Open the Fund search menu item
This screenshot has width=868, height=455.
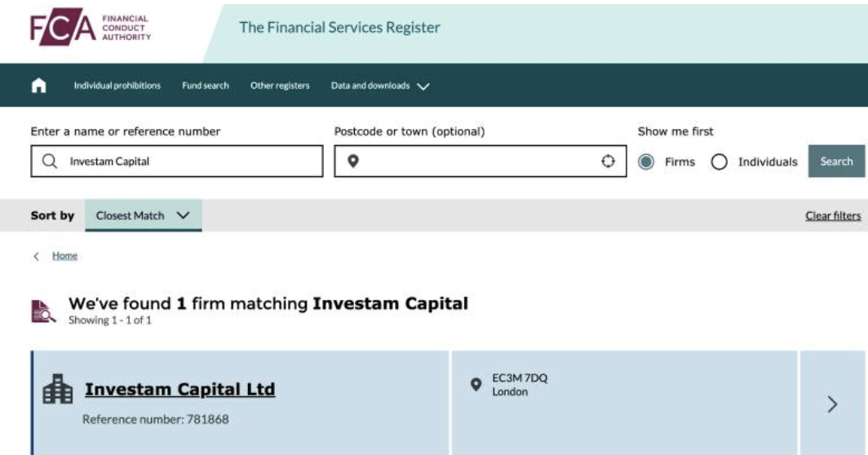tap(206, 86)
